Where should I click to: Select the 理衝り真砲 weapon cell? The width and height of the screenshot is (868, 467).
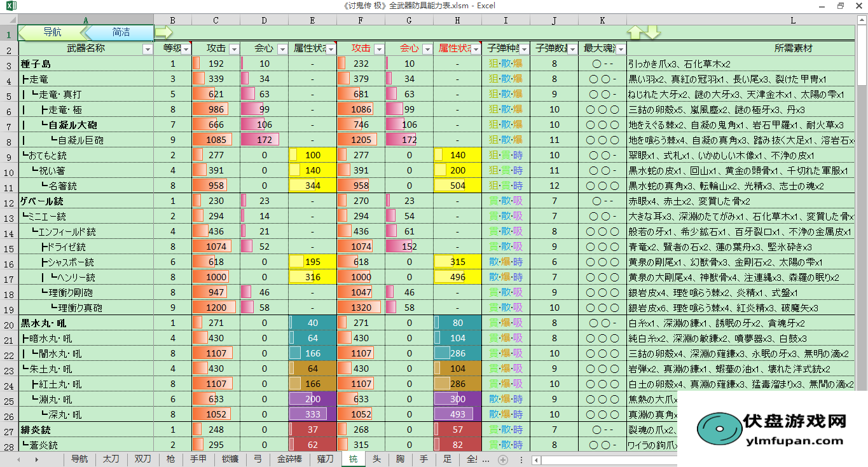[x=86, y=308]
